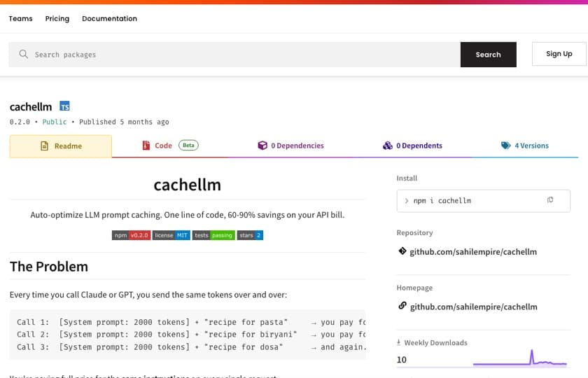This screenshot has height=378, width=588.
Task: Click the cachellm package title beside TS badge
Action: [x=31, y=107]
